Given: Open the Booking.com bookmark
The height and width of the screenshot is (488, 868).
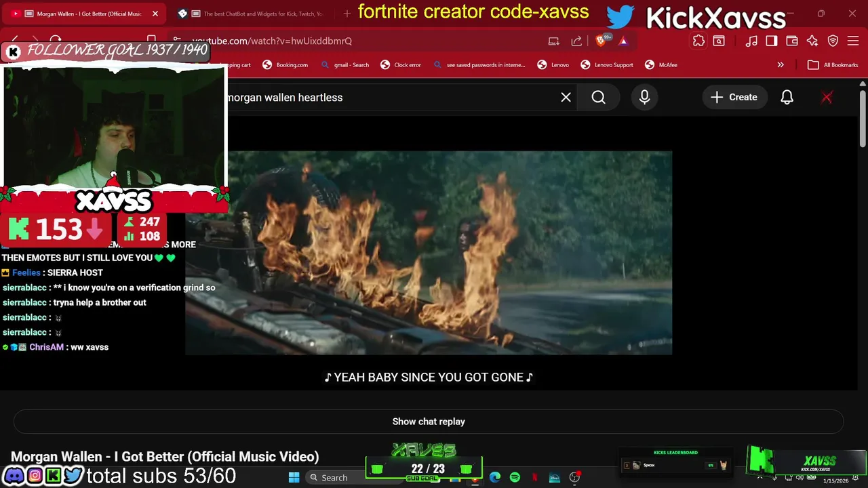Looking at the screenshot, I should [x=285, y=65].
